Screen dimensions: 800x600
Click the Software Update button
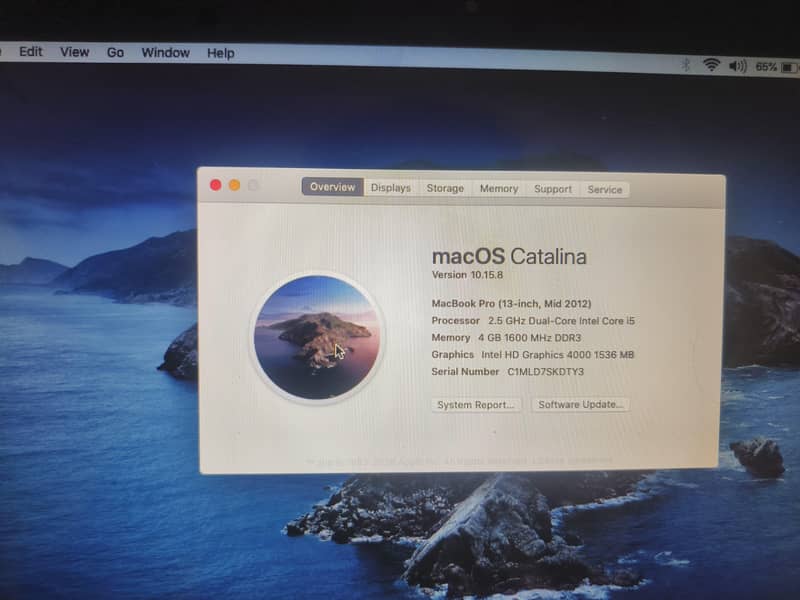tap(580, 405)
